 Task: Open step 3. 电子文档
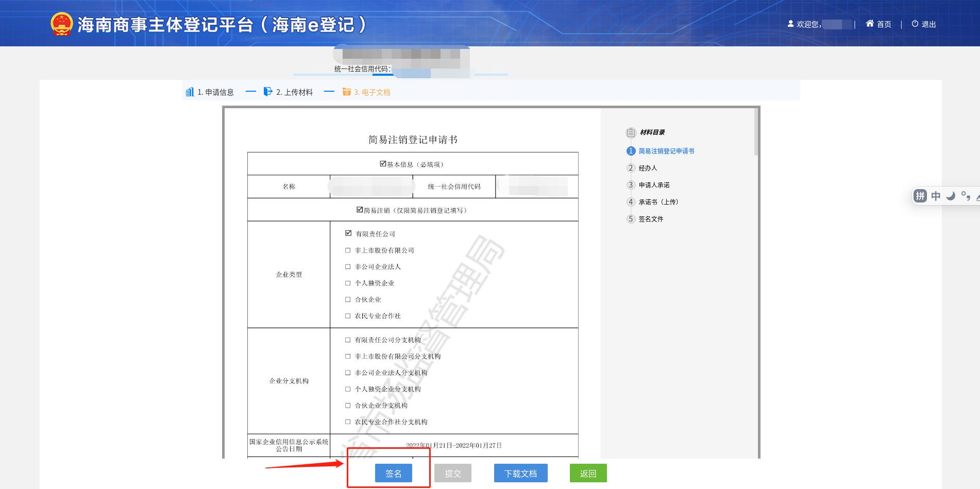[x=371, y=92]
